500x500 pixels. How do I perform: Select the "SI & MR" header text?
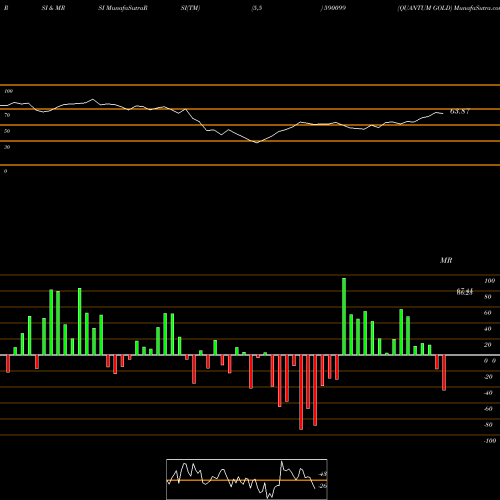(53, 8)
